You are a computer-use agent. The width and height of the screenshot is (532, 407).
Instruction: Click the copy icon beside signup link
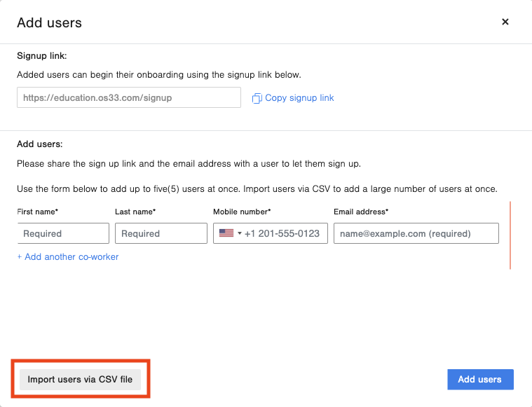[x=257, y=98]
